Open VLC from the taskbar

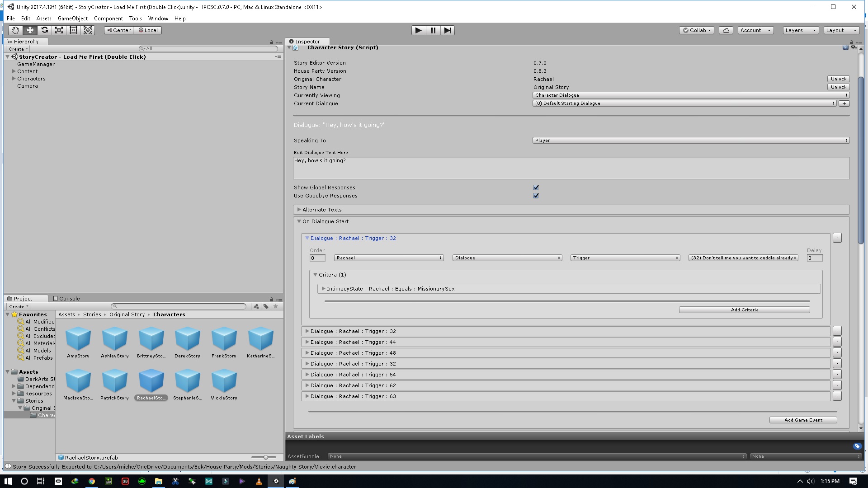pyautogui.click(x=259, y=481)
